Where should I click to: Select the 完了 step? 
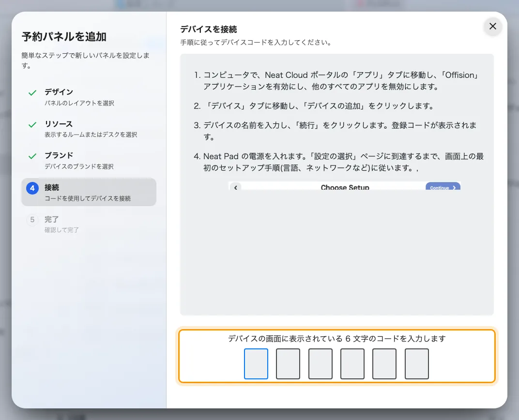point(89,224)
